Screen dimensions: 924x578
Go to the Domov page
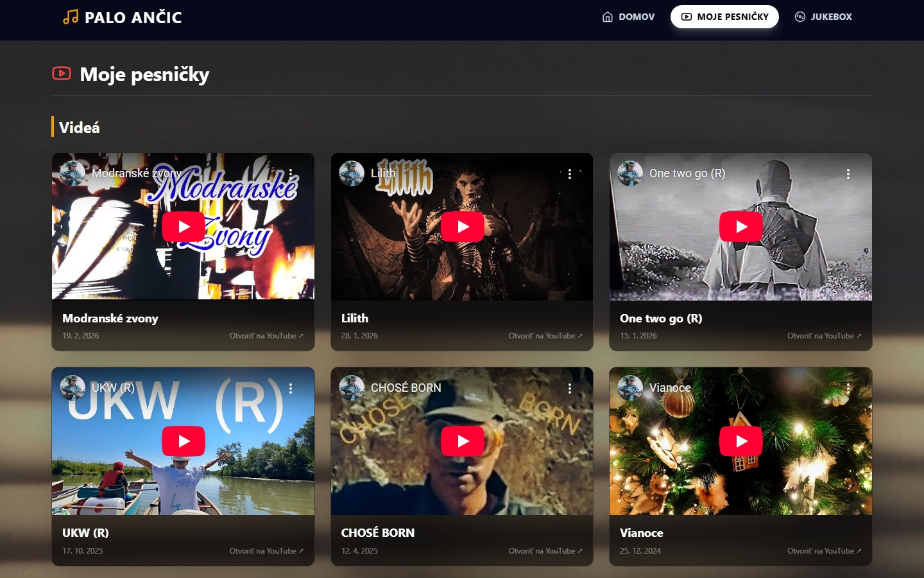click(x=628, y=17)
